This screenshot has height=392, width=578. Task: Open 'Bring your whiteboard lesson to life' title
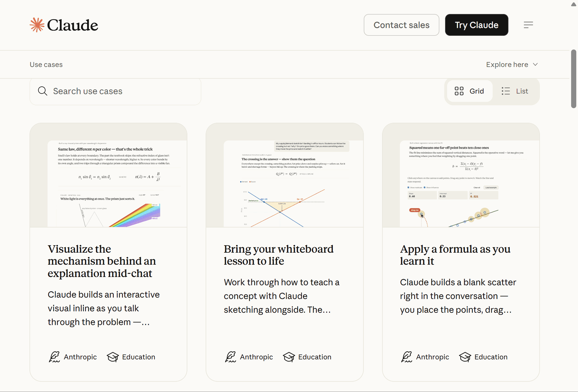tap(278, 255)
